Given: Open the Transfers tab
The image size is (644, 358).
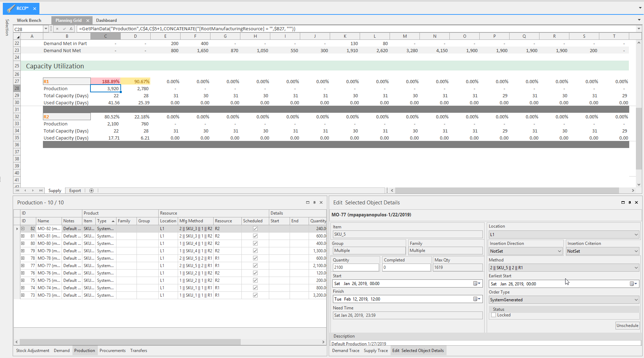Looking at the screenshot, I should coord(139,351).
